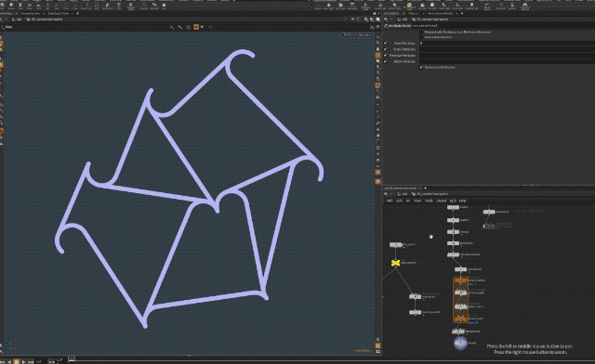
Task: Enable the topmost unchecked parameter checkbox
Action: coord(421,32)
